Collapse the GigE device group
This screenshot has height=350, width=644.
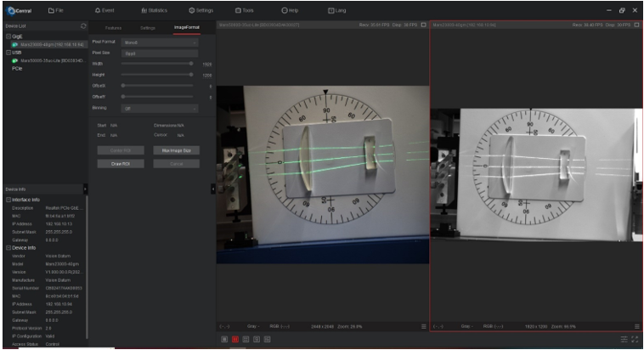tap(8, 37)
